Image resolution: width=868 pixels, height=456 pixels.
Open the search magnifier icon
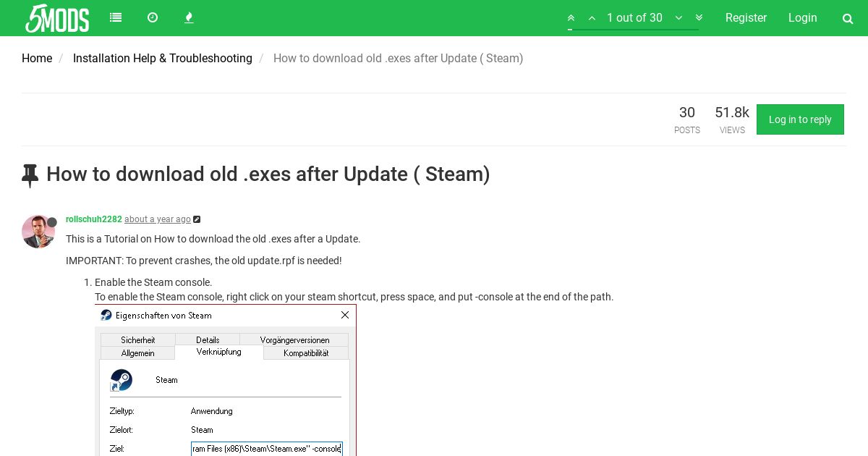tap(848, 19)
